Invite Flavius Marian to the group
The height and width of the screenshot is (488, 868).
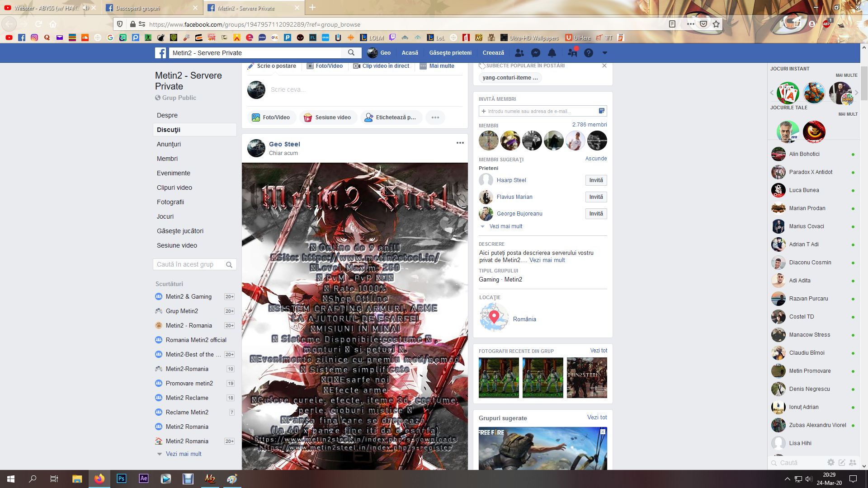[595, 197]
